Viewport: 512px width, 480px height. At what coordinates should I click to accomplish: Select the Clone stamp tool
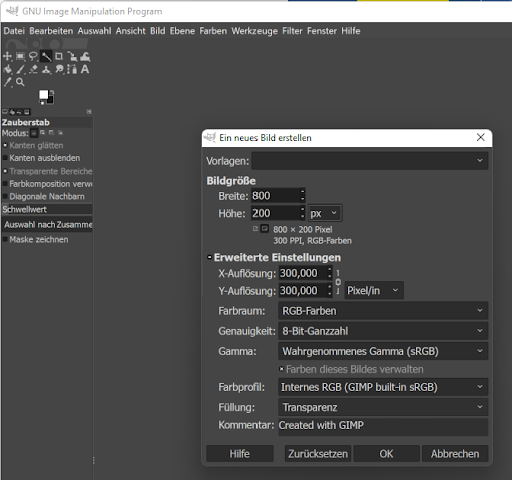46,69
